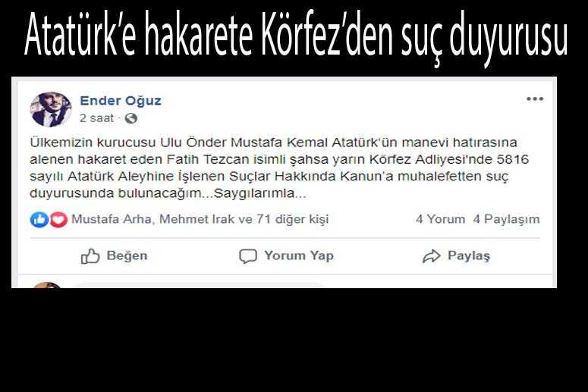Click the globe public privacy icon
The width and height of the screenshot is (588, 392).
pos(130,118)
